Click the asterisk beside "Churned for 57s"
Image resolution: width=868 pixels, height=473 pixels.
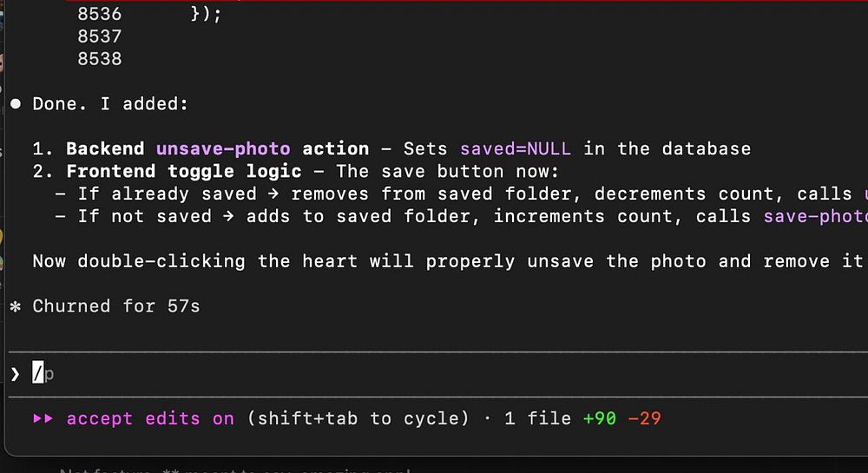16,306
